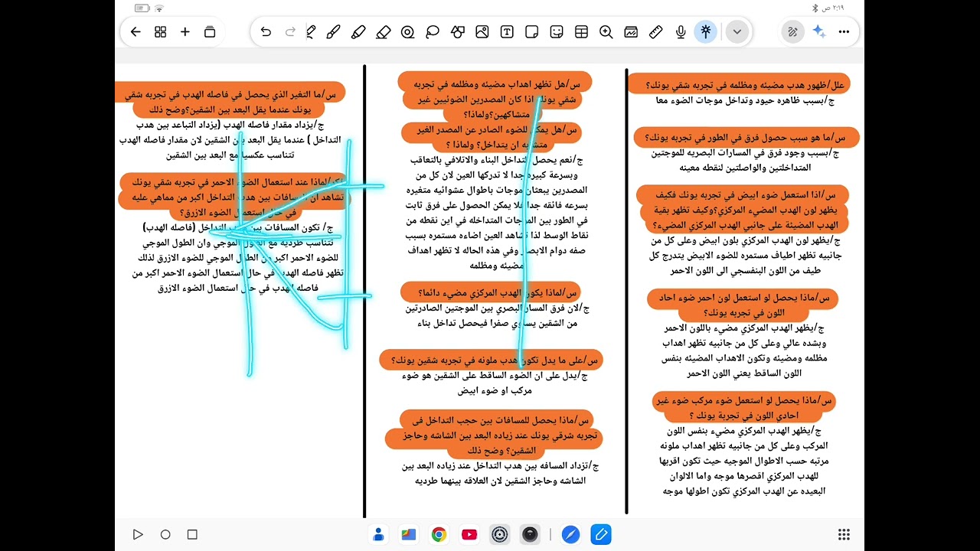Open the page grid overview

click(160, 32)
